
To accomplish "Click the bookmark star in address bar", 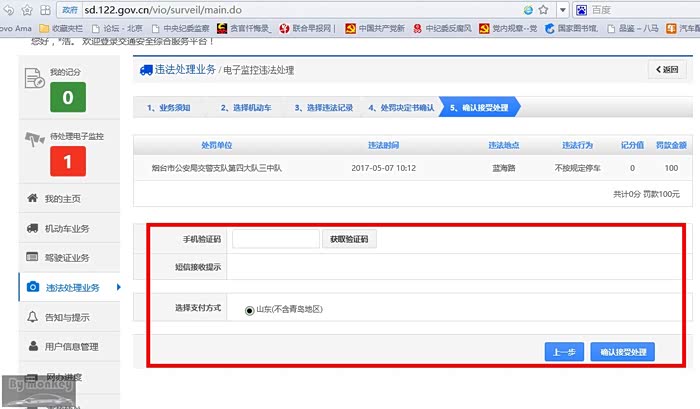I will tap(544, 9).
